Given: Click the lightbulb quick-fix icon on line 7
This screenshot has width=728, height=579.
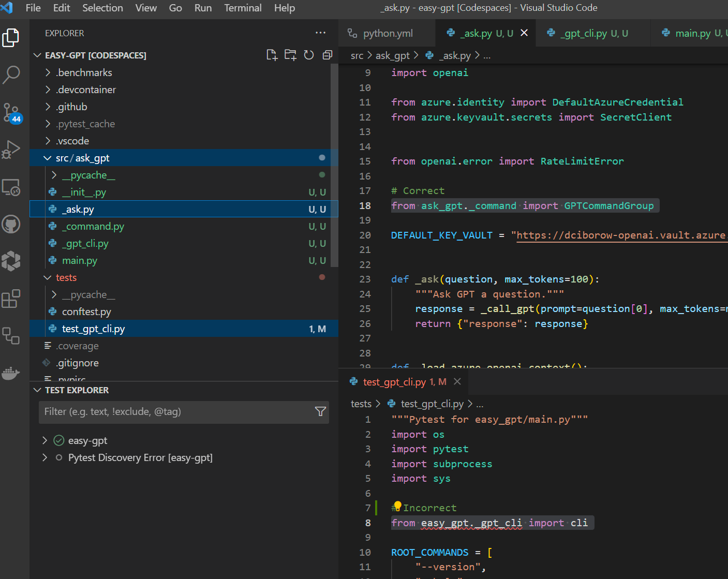Looking at the screenshot, I should pos(397,506).
